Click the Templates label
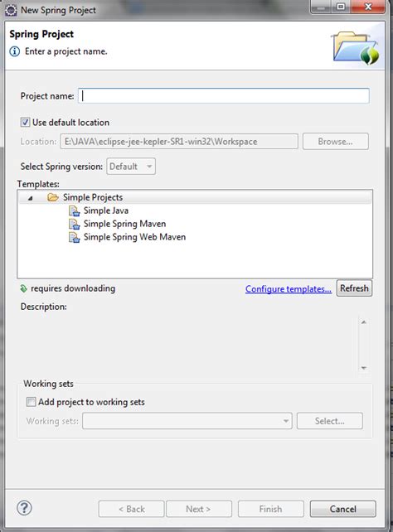This screenshot has height=532, width=393. point(38,184)
